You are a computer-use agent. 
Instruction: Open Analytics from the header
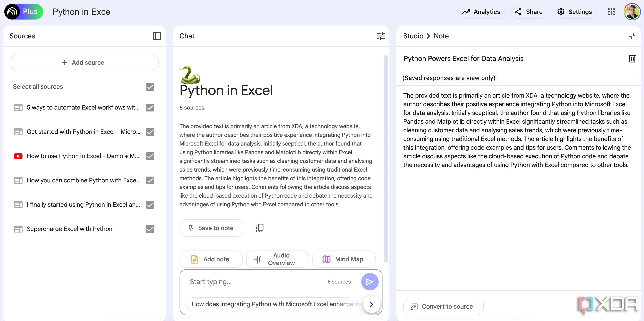coord(482,12)
